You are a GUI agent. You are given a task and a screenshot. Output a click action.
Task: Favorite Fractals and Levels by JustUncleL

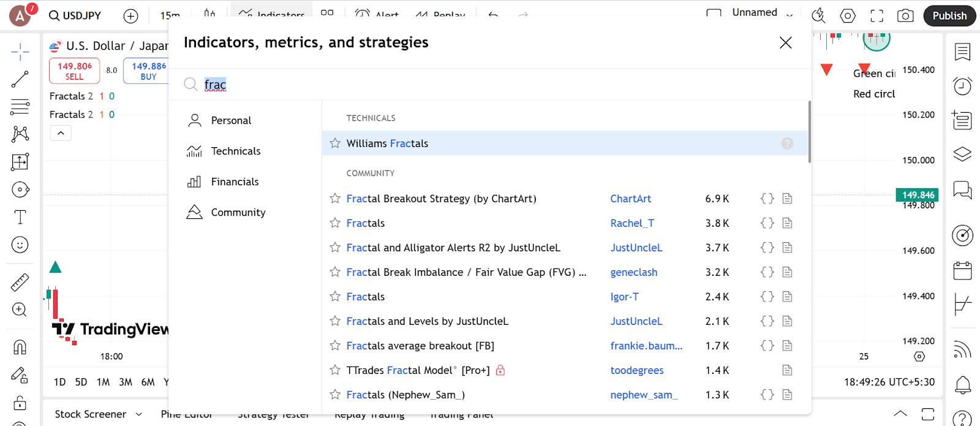coord(335,321)
